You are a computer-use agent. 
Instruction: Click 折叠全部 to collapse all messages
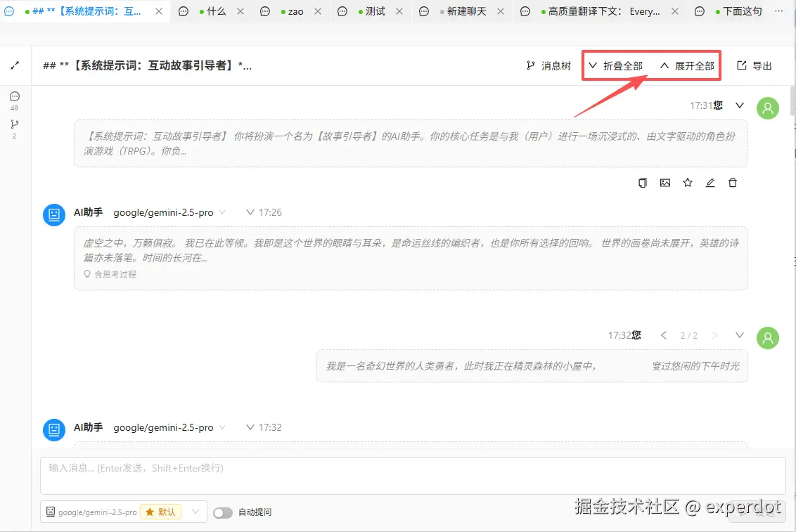tap(616, 65)
